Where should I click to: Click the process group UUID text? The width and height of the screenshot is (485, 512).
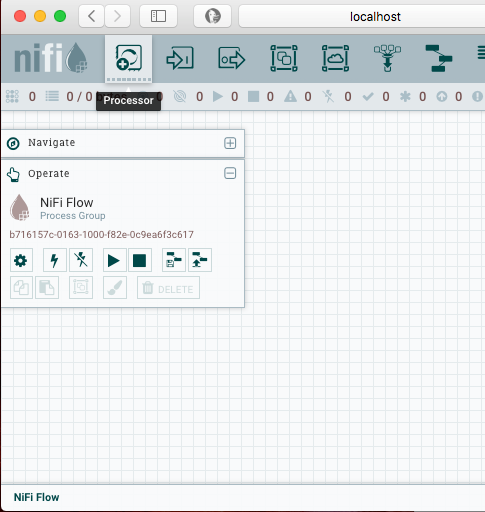point(102,235)
